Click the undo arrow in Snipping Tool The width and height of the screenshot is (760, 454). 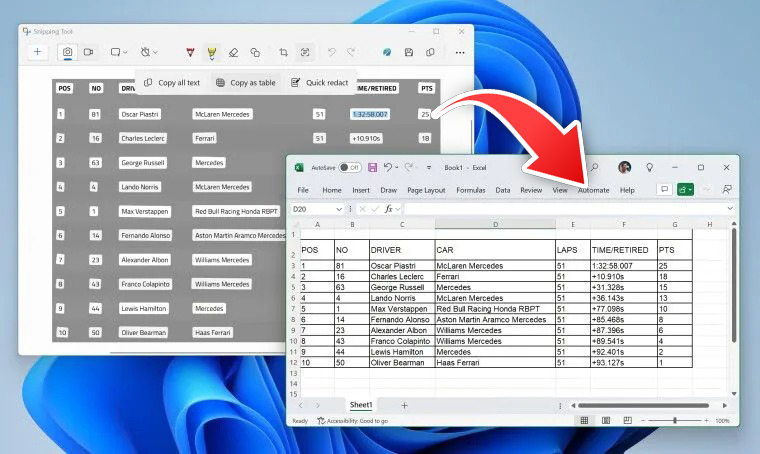coord(332,52)
